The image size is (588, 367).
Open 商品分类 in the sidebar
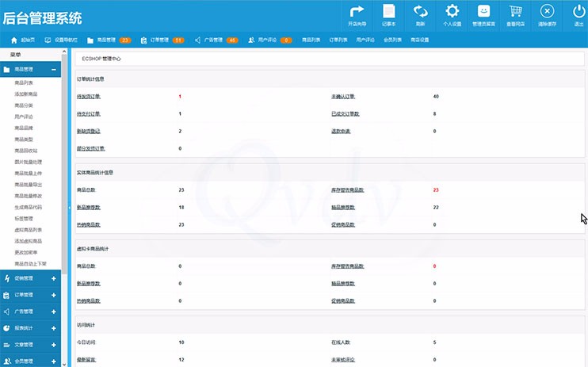[24, 105]
